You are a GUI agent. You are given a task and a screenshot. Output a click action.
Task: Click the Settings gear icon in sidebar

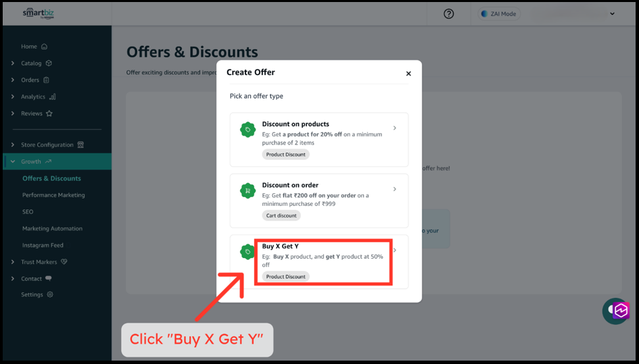click(x=50, y=294)
